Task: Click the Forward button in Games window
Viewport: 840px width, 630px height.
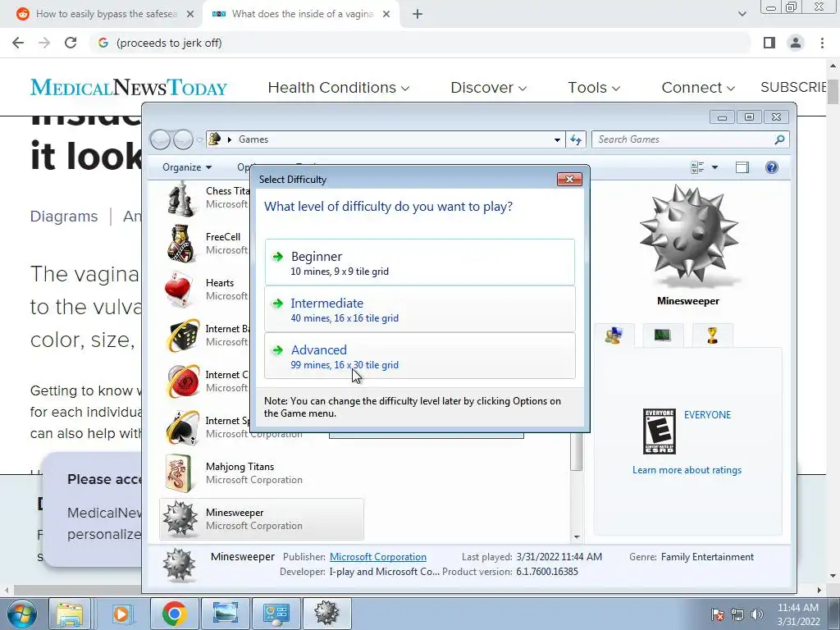Action: point(183,139)
